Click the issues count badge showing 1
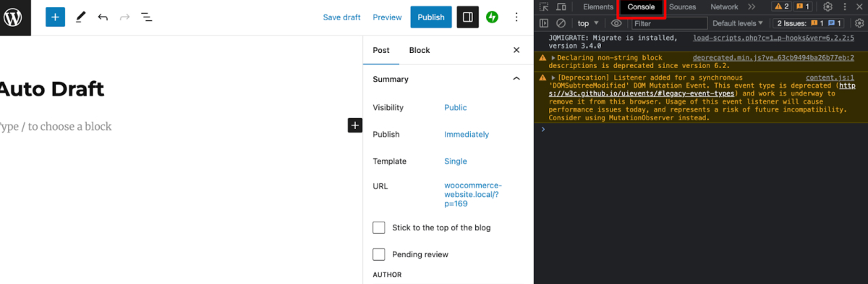The image size is (868, 284). [804, 7]
